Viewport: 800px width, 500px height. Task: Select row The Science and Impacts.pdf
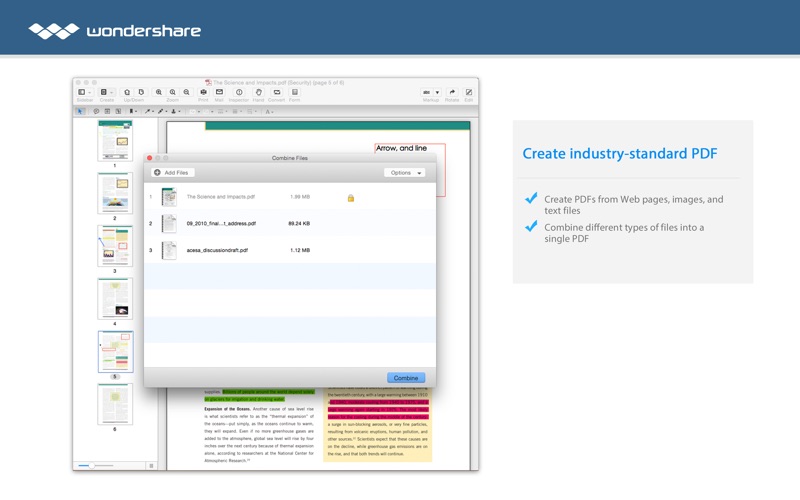pos(290,197)
